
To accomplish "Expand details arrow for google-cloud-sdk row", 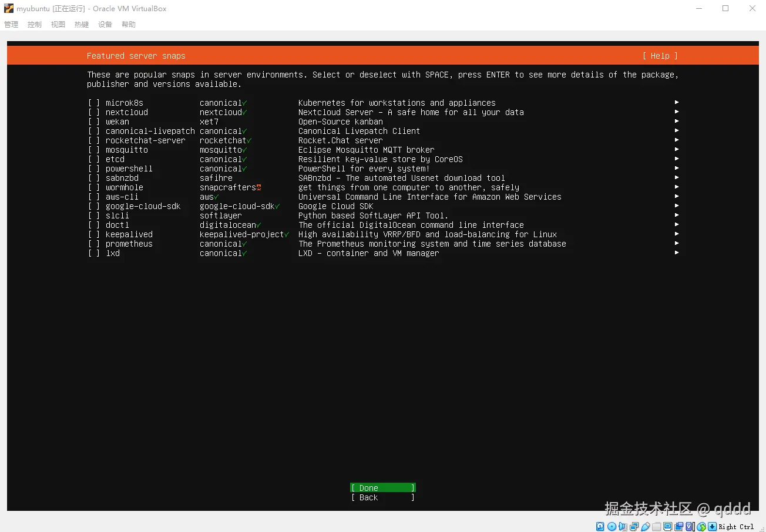I will [677, 206].
